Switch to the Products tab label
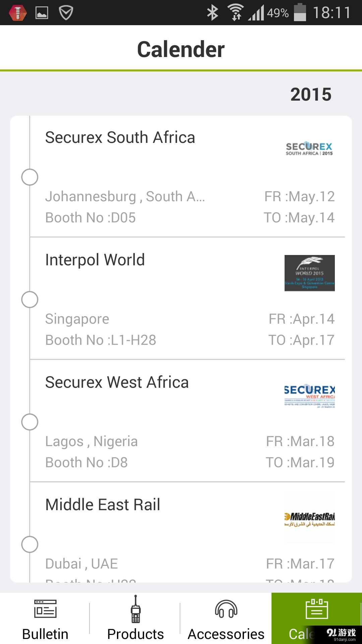Image resolution: width=362 pixels, height=644 pixels. [135, 634]
